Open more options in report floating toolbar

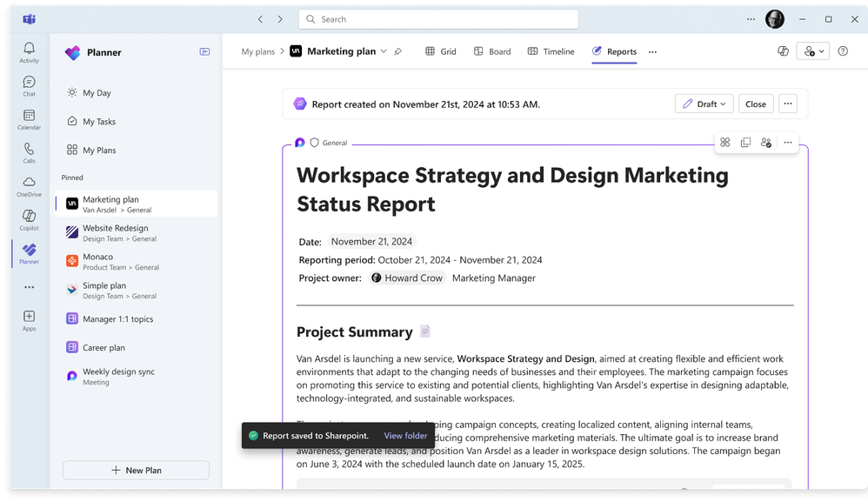point(788,142)
